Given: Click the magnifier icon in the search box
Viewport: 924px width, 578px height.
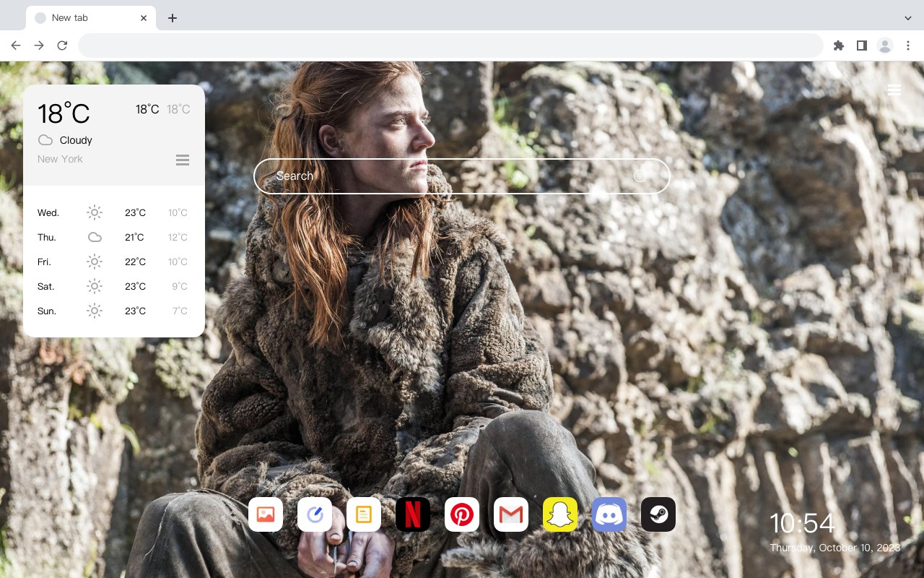Looking at the screenshot, I should pos(640,176).
